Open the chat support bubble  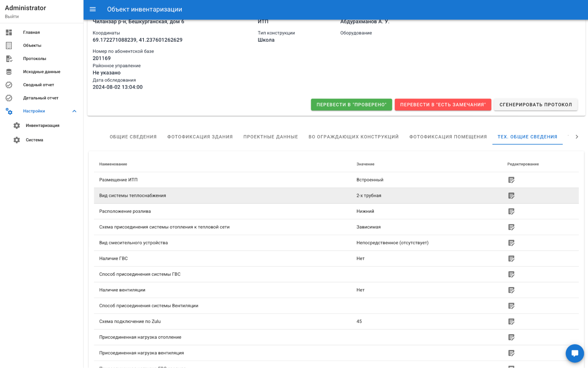tap(574, 353)
